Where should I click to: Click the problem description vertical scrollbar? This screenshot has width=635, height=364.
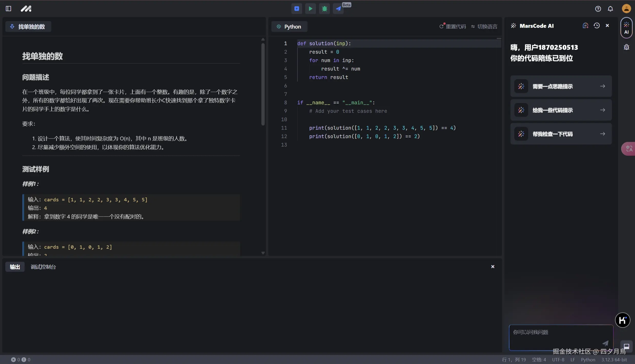[263, 84]
